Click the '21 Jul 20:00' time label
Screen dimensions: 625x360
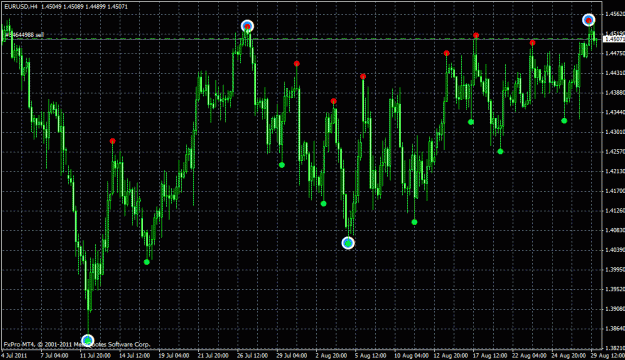[x=213, y=356]
